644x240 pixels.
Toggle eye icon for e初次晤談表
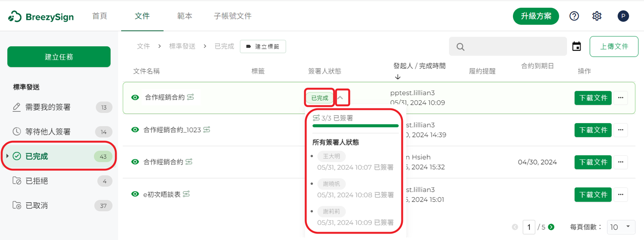135,194
